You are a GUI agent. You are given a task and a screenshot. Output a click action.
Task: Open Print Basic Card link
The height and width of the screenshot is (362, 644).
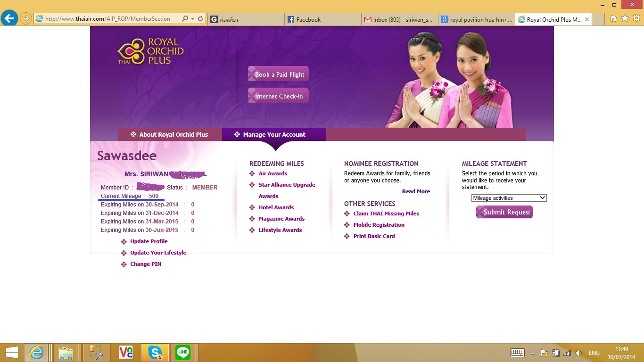point(374,236)
